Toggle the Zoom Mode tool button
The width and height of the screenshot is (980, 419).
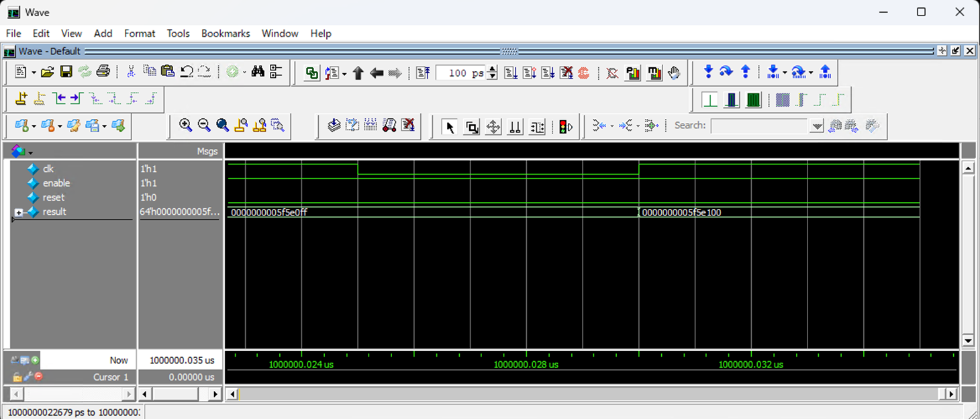coord(472,126)
